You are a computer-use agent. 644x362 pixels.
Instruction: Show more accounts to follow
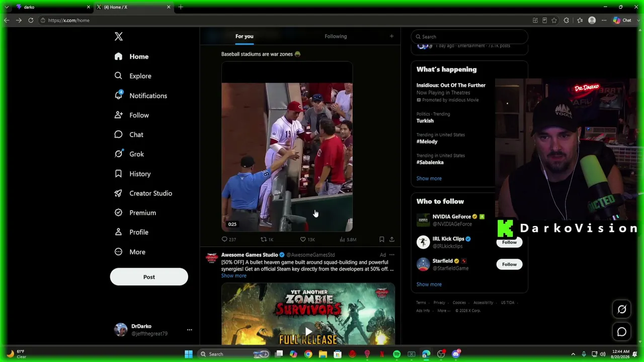[429, 284]
